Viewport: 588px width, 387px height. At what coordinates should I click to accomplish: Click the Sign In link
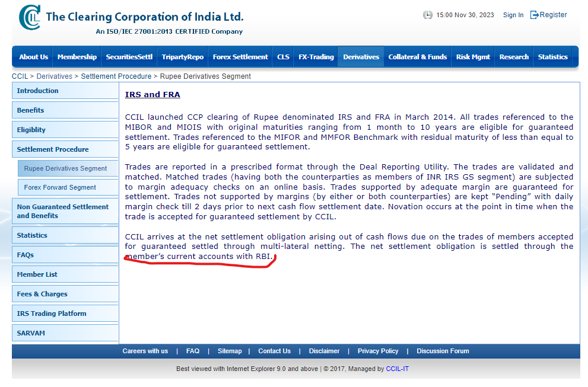(513, 15)
